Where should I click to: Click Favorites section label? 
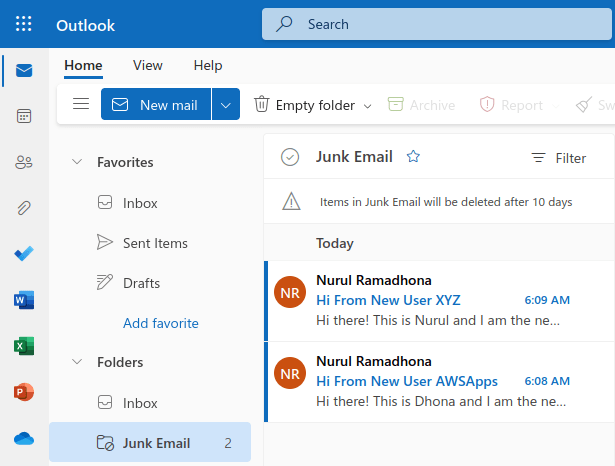(125, 162)
